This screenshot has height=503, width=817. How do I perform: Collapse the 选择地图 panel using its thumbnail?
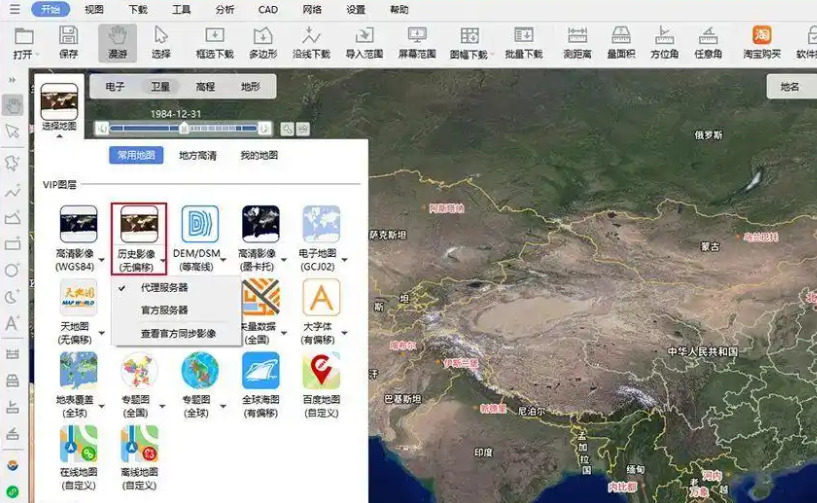coord(59,102)
